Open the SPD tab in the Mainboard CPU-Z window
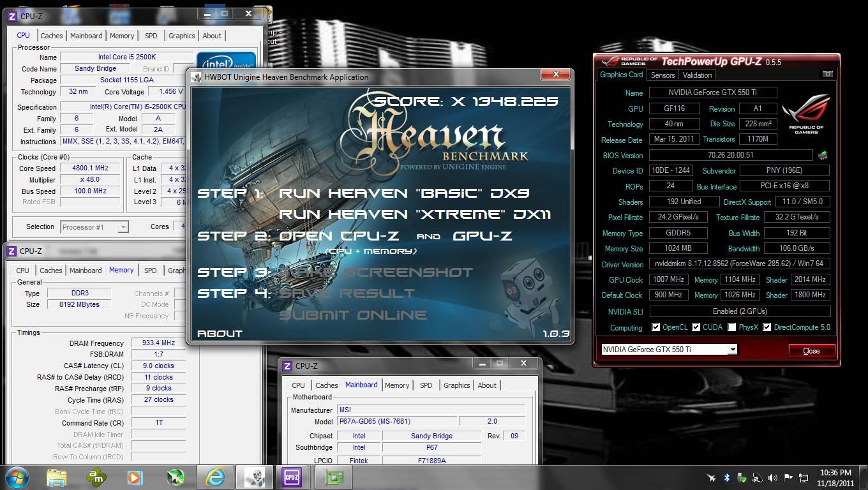 pos(426,385)
